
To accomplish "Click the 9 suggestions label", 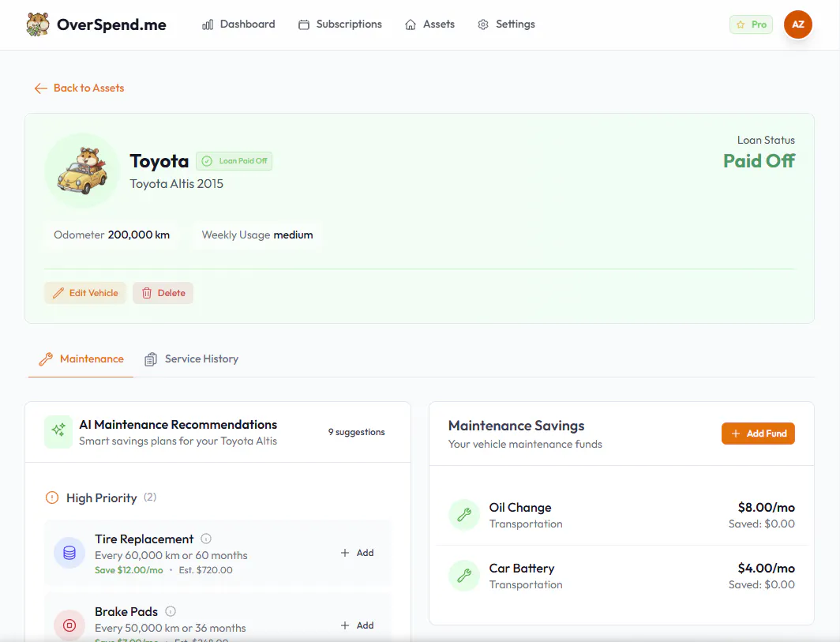I will [x=356, y=432].
